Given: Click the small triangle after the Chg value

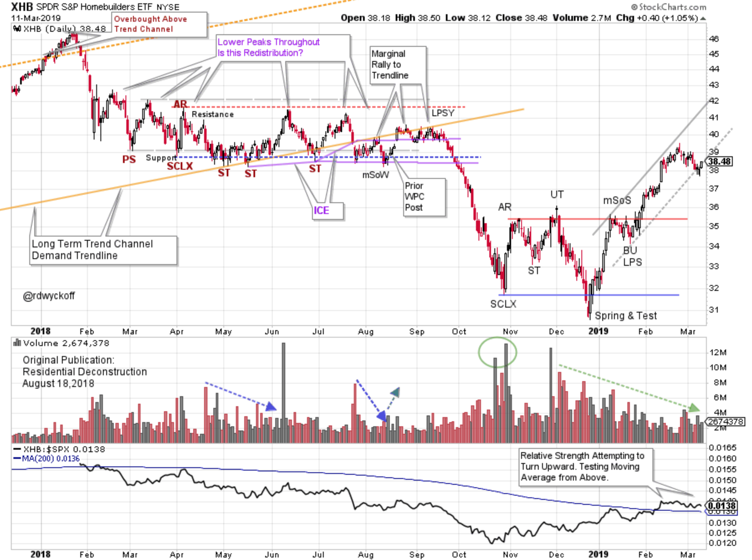Looking at the screenshot, I should [x=703, y=18].
